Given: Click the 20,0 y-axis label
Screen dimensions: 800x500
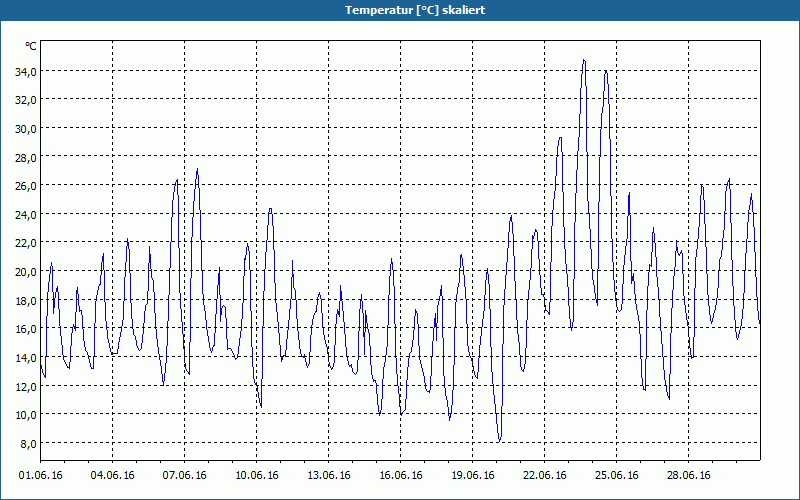Looking at the screenshot, I should [x=26, y=271].
